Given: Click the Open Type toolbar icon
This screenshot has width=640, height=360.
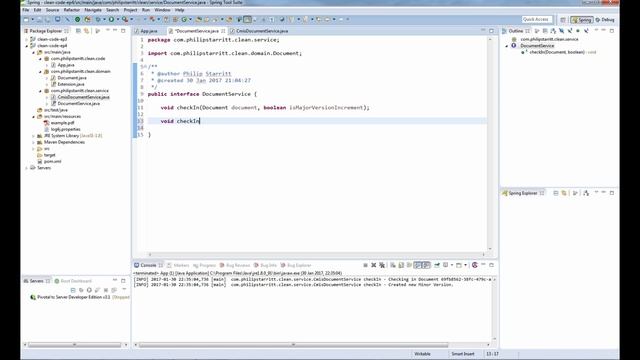Looking at the screenshot, I should point(199,20).
